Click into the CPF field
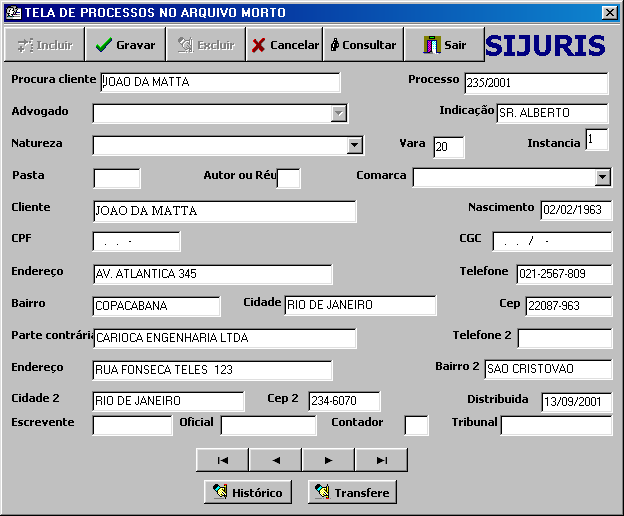 click(x=136, y=242)
